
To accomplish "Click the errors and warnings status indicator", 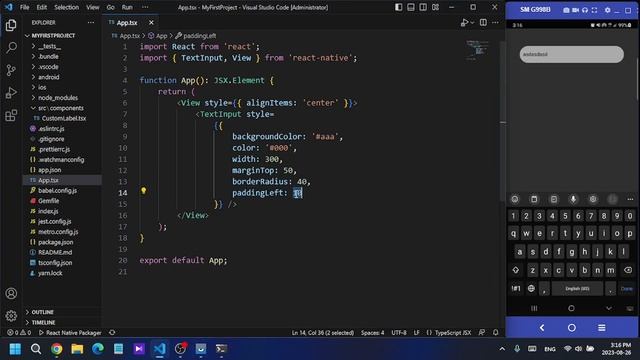I will pos(19,333).
